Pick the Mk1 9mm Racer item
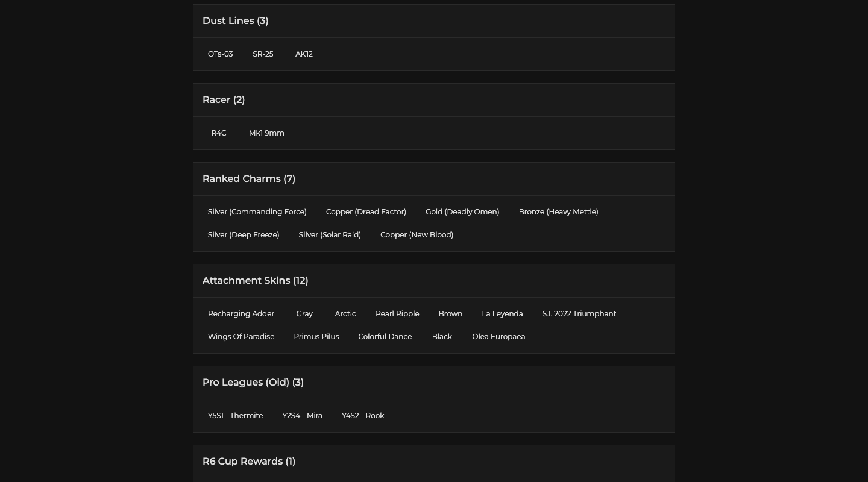The image size is (868, 482). click(266, 133)
